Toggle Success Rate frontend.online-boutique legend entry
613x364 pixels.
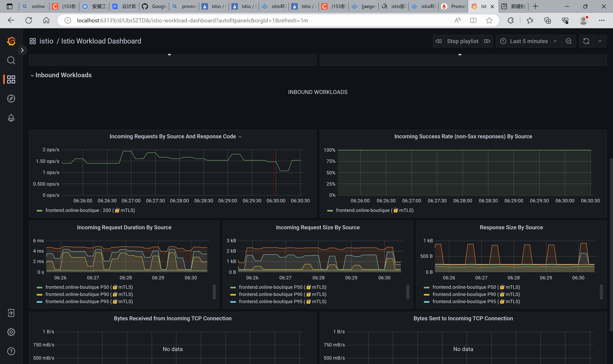(x=374, y=210)
